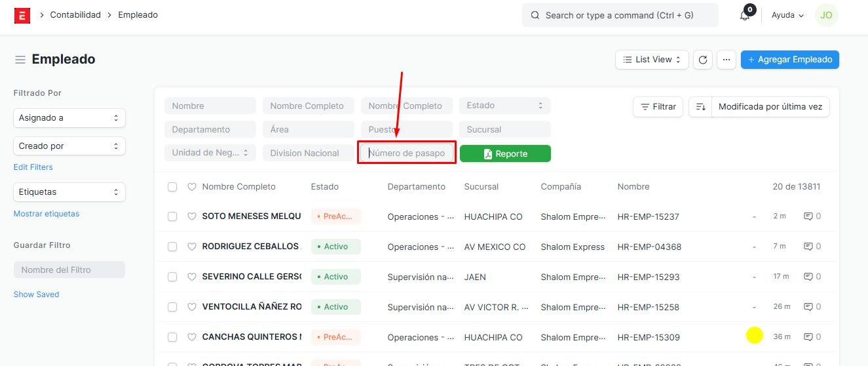Click the red ERPNext home logo
Screen dimensions: 868x366
pos(22,15)
